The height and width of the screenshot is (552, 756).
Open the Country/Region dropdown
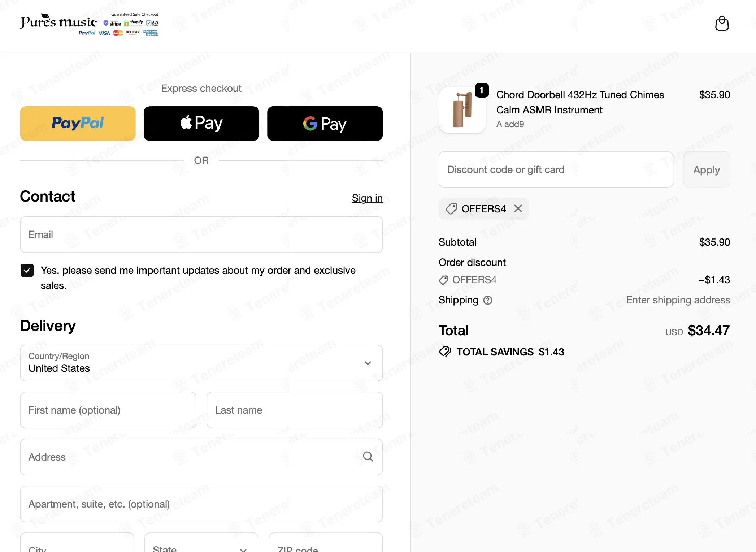tap(201, 363)
